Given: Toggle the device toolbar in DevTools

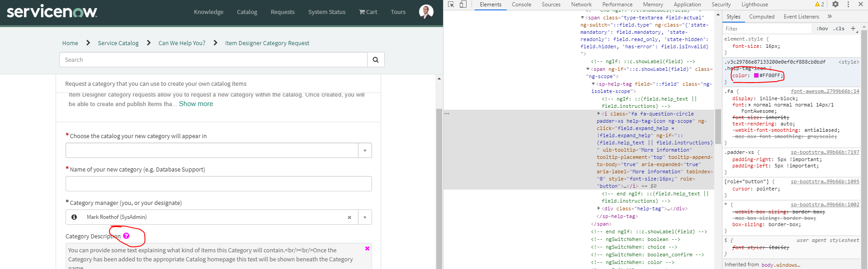Looking at the screenshot, I should point(463,5).
